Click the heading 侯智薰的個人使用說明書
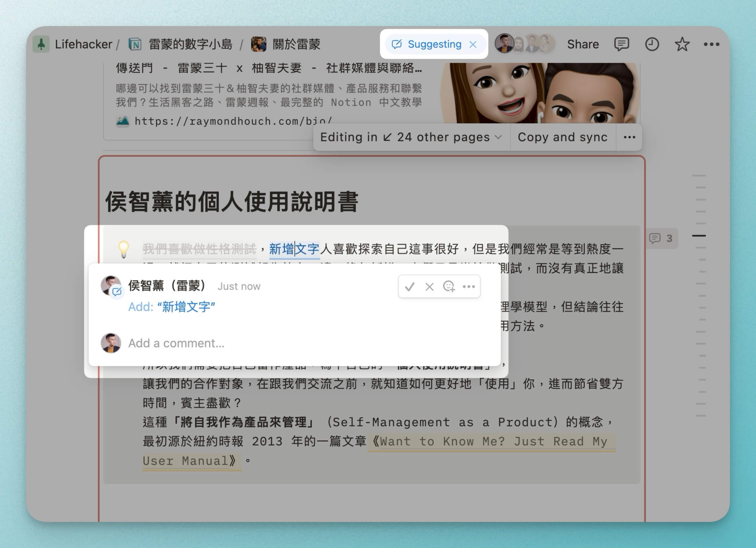 [232, 202]
